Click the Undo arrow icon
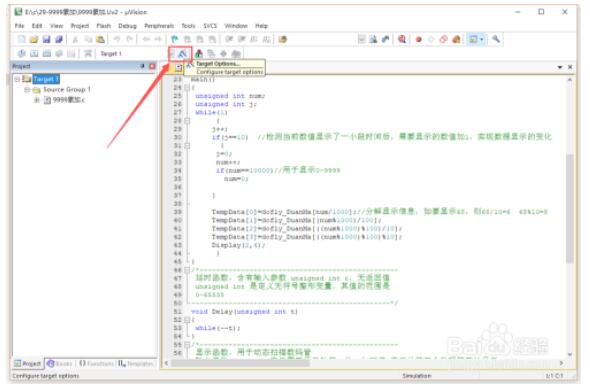 point(117,39)
